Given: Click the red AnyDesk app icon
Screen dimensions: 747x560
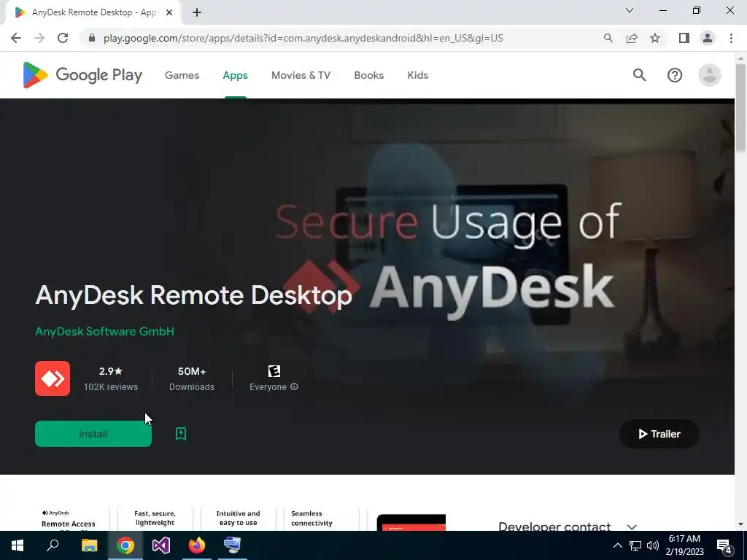Looking at the screenshot, I should (x=53, y=378).
